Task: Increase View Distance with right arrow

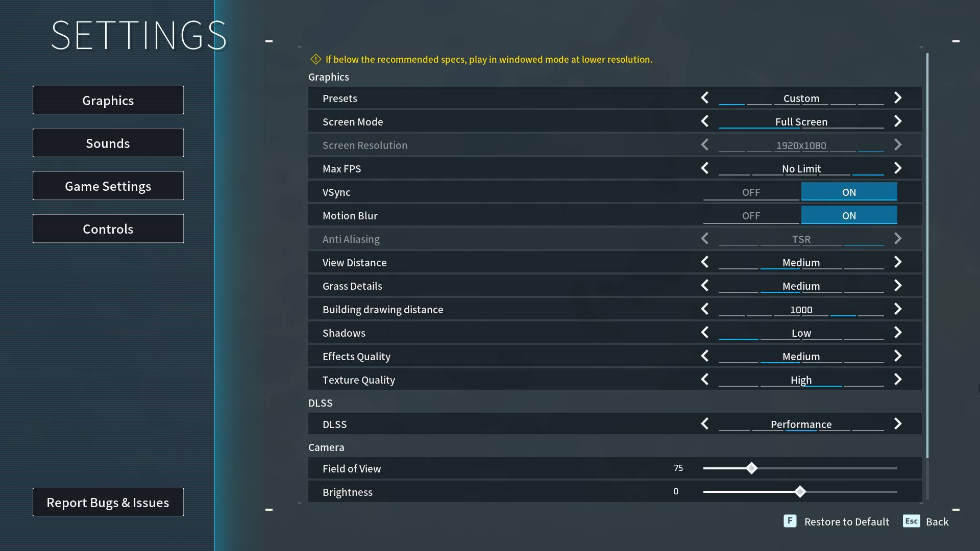Action: [898, 262]
